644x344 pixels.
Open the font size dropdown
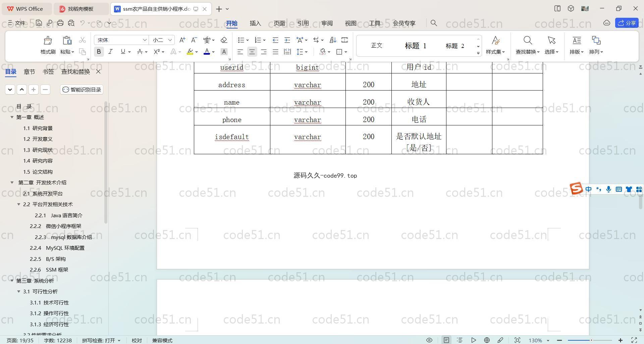170,40
